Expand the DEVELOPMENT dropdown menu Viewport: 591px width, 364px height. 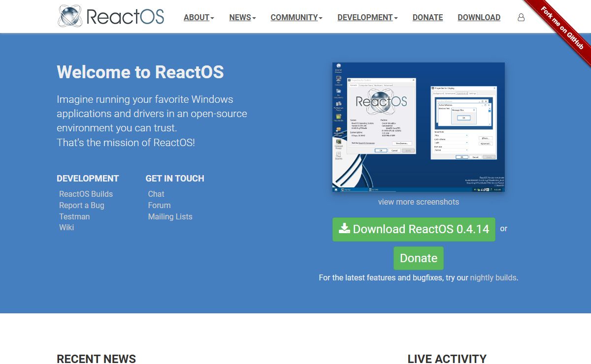tap(367, 17)
